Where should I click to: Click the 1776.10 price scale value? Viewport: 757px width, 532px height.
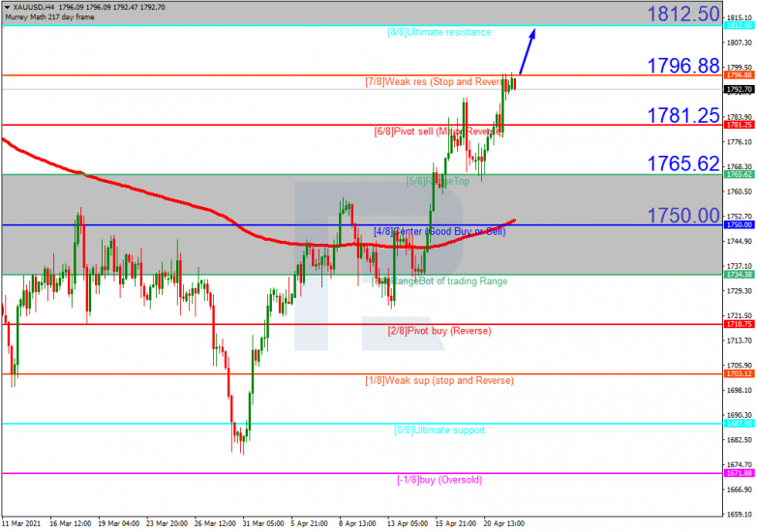coord(740,142)
